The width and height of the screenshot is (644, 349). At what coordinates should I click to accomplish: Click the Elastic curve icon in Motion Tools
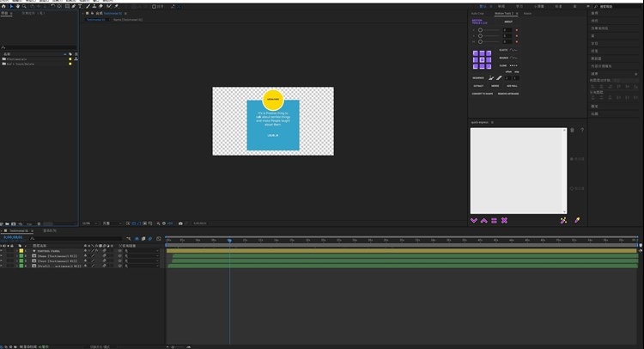pos(513,50)
